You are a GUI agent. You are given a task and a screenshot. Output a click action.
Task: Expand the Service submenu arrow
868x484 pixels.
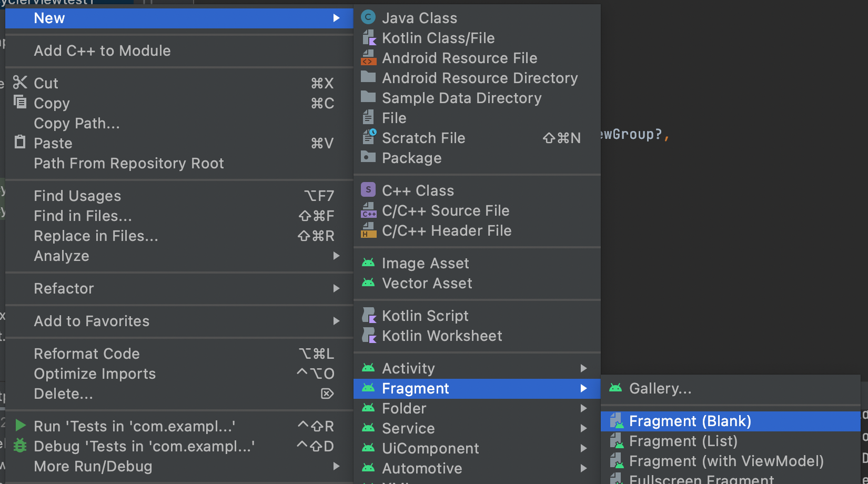[x=583, y=428]
